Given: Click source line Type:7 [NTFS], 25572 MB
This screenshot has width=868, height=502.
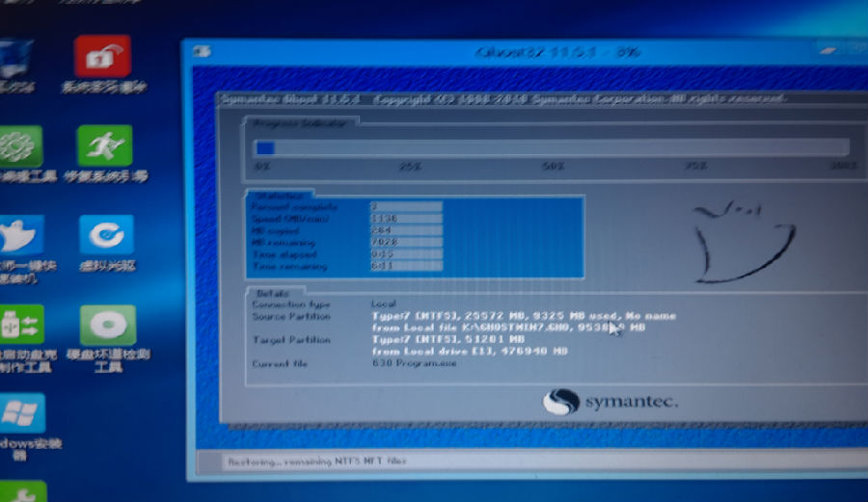Looking at the screenshot, I should click(524, 316).
